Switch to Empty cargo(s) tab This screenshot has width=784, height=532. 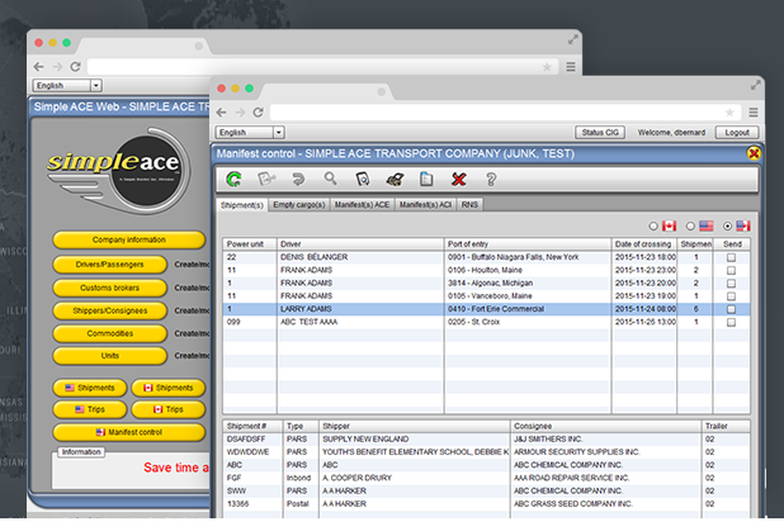pyautogui.click(x=299, y=204)
